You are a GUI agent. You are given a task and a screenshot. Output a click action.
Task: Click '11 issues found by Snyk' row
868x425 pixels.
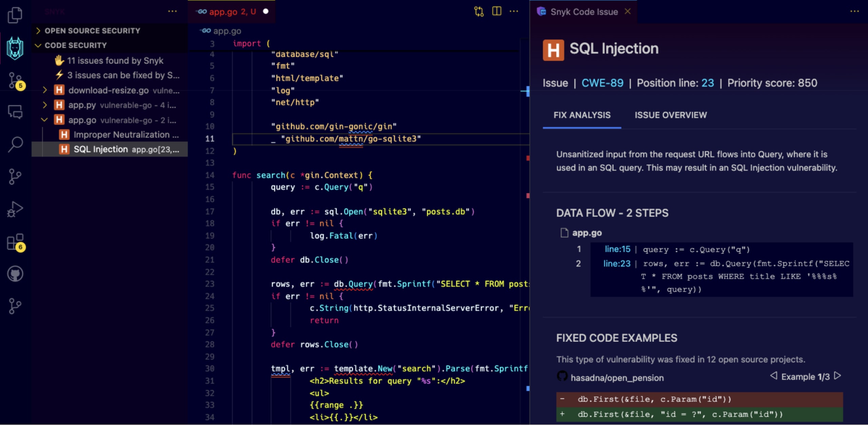tap(110, 60)
